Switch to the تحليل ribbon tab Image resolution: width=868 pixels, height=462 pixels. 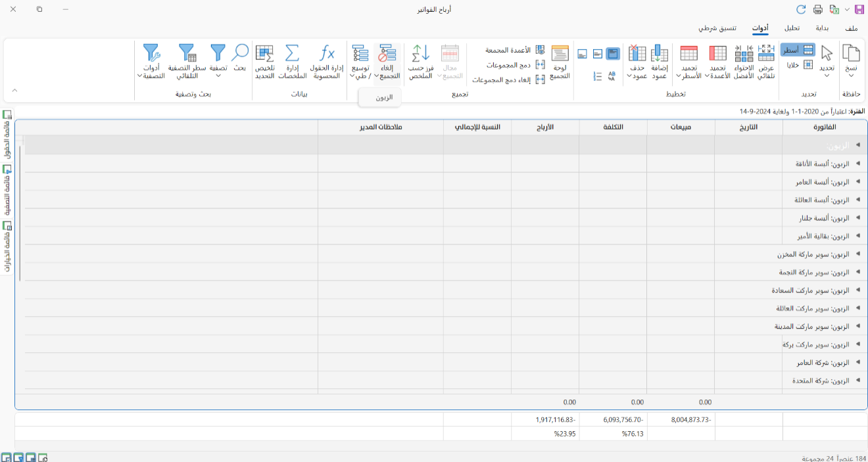[792, 29]
